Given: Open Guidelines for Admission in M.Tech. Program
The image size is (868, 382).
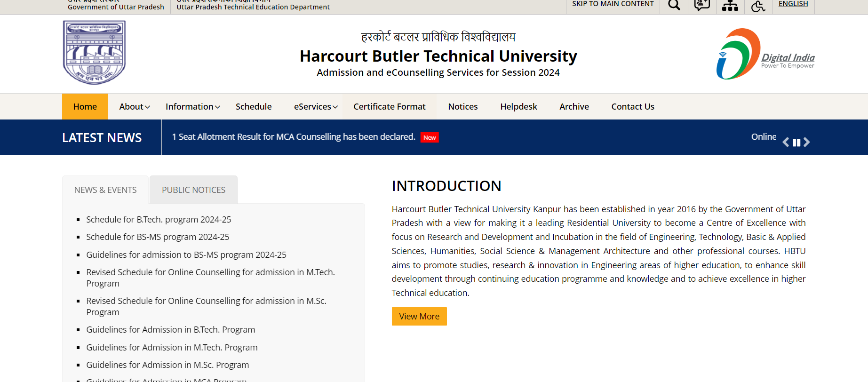Looking at the screenshot, I should click(x=172, y=347).
